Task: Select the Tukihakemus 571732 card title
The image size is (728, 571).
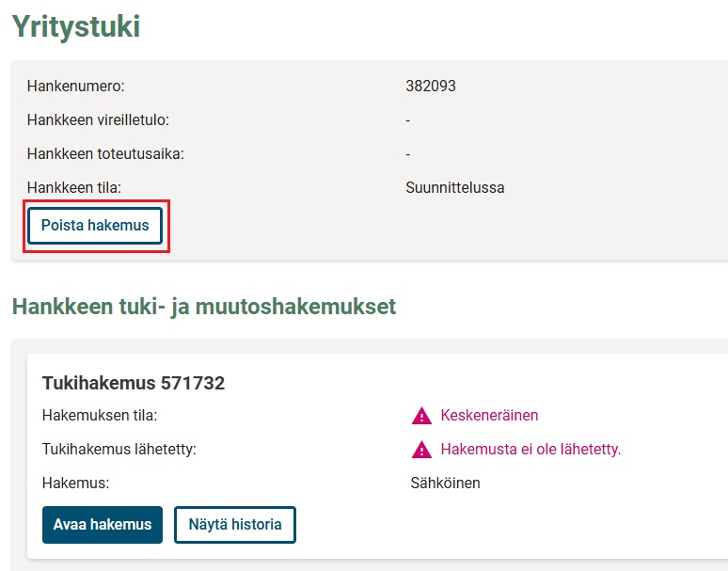Action: [134, 383]
